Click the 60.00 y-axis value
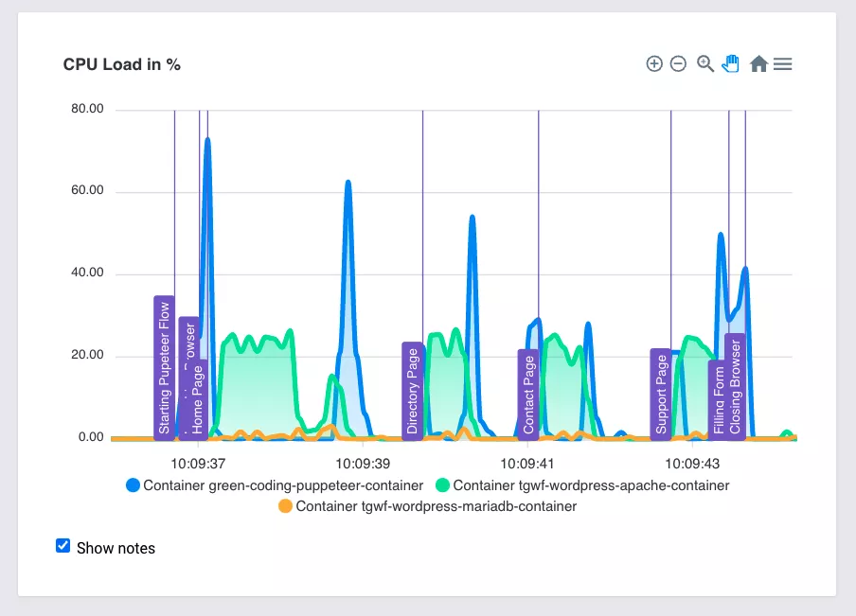Image resolution: width=856 pixels, height=616 pixels. point(87,190)
